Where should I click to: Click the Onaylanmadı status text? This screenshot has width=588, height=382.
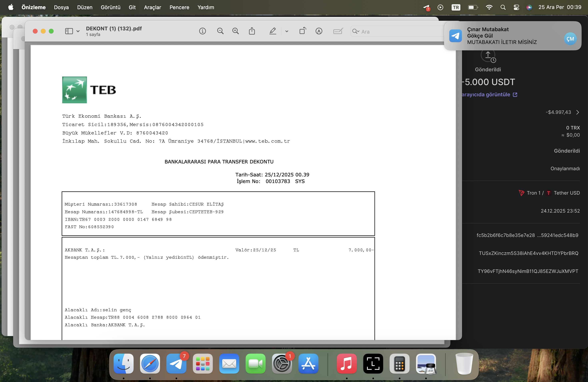pos(565,169)
